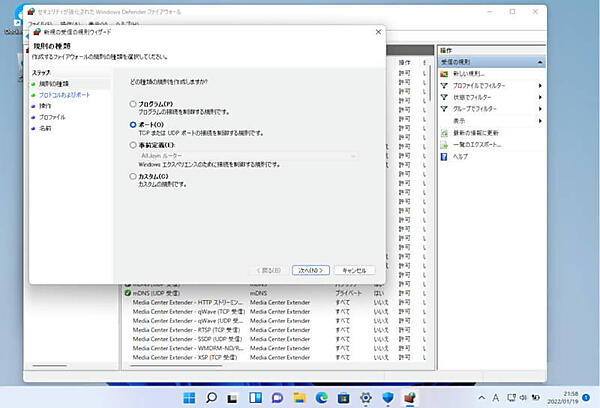Select Media Center Extender - XSP (TCP 受信)
The width and height of the screenshot is (600, 408).
[x=276, y=357]
